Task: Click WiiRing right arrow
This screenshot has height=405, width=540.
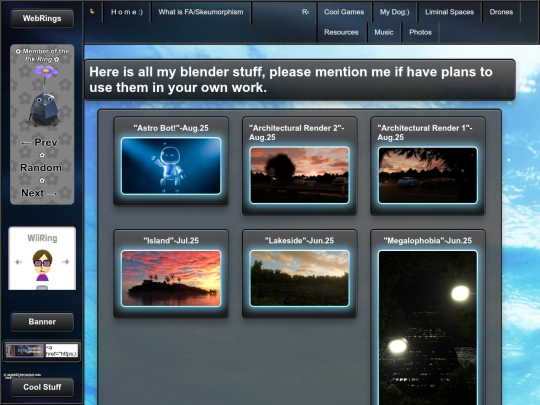Action: click(x=65, y=262)
